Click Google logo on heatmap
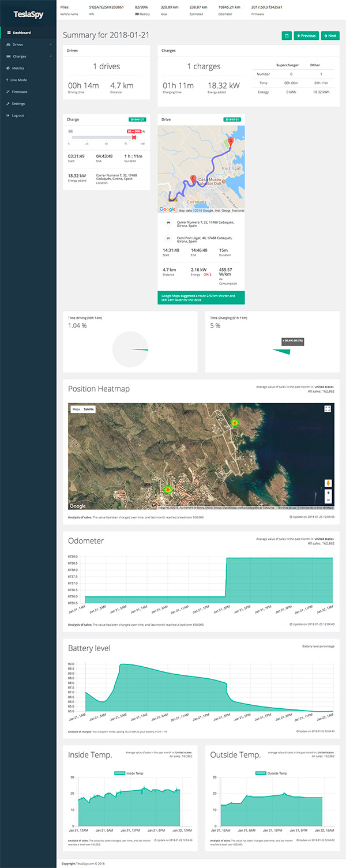This screenshot has width=346, height=868. coord(77,506)
